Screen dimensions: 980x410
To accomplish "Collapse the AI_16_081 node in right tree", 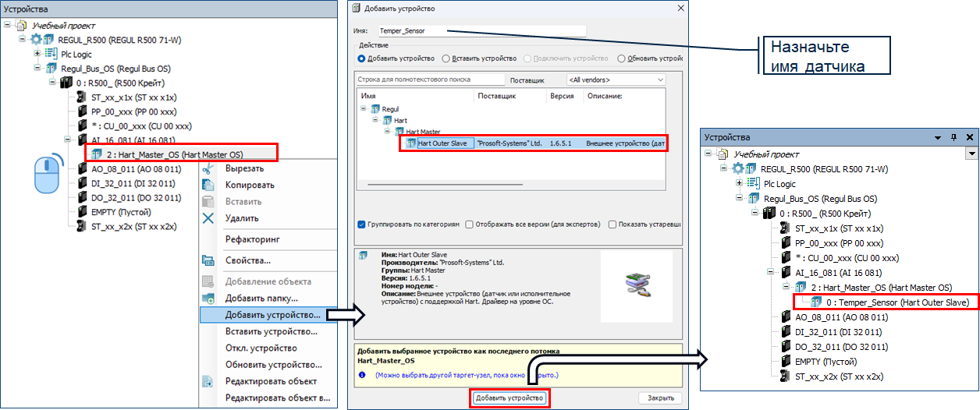I will click(x=770, y=273).
